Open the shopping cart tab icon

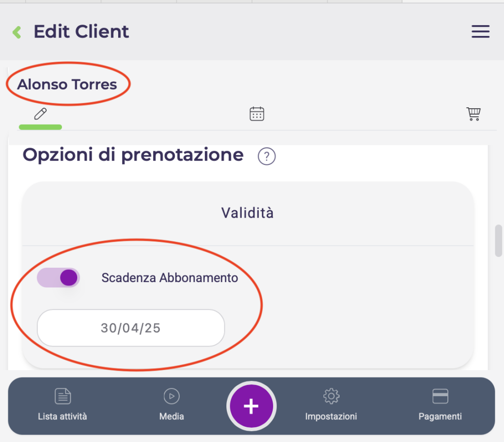(473, 114)
